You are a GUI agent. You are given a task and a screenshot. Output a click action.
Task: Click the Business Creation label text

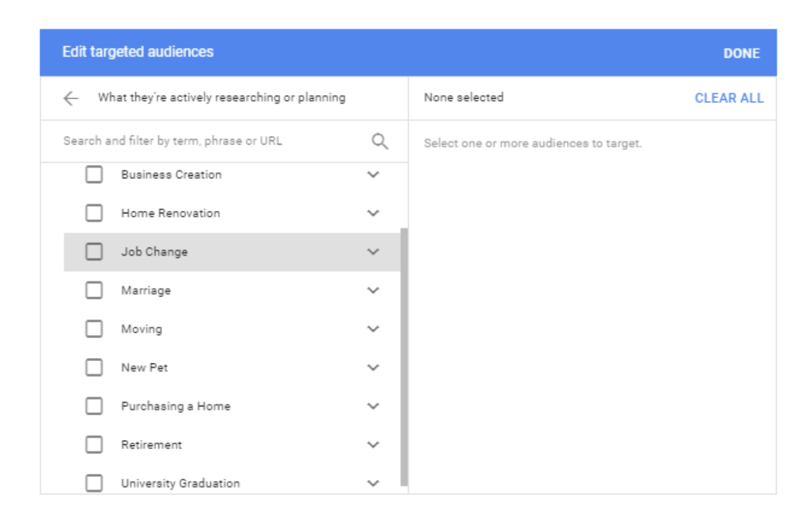[171, 174]
